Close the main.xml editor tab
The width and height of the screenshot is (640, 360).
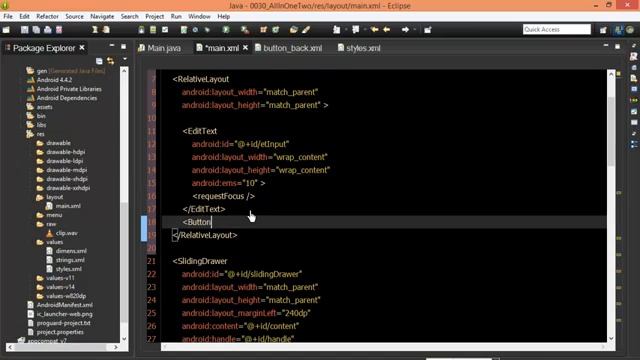point(245,48)
